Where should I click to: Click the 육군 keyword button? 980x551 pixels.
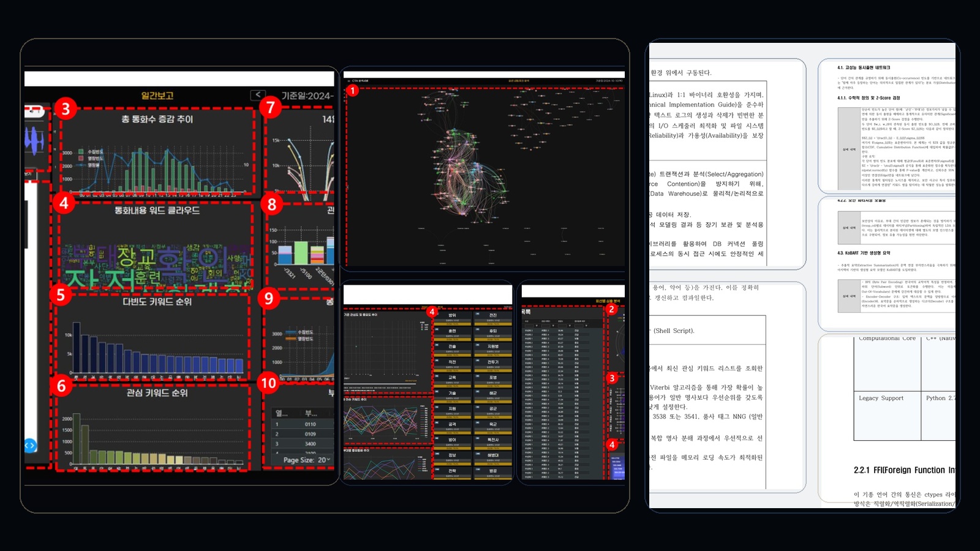[494, 424]
